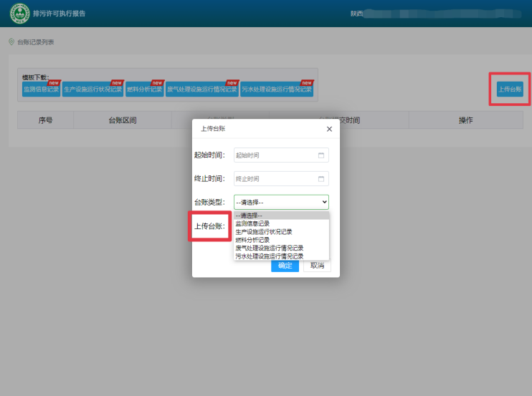Viewport: 532px width, 396px height.
Task: Click the location pin icon beside 台账记录列表
Action: [11, 42]
